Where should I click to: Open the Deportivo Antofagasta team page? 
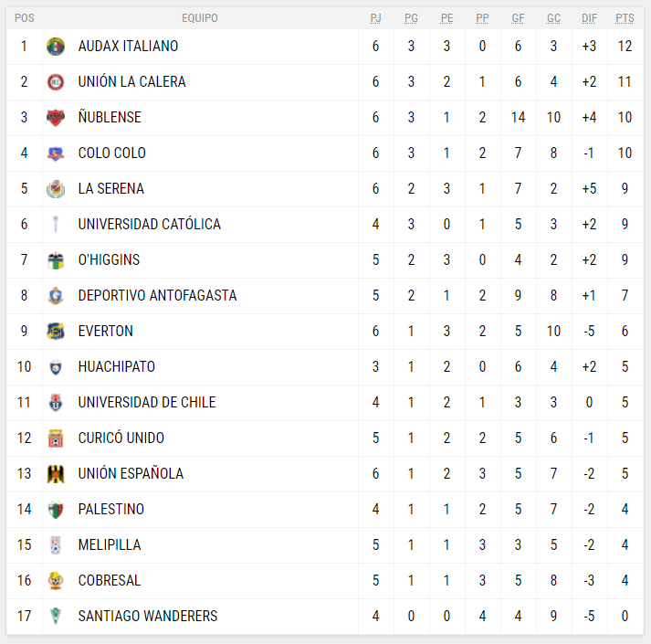(157, 295)
